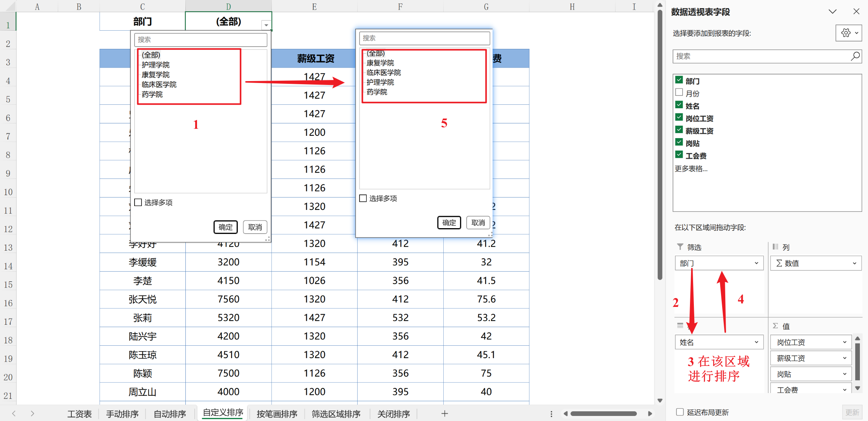Image resolution: width=868 pixels, height=421 pixels.
Task: Click the pivot fields settings gear icon
Action: click(846, 33)
